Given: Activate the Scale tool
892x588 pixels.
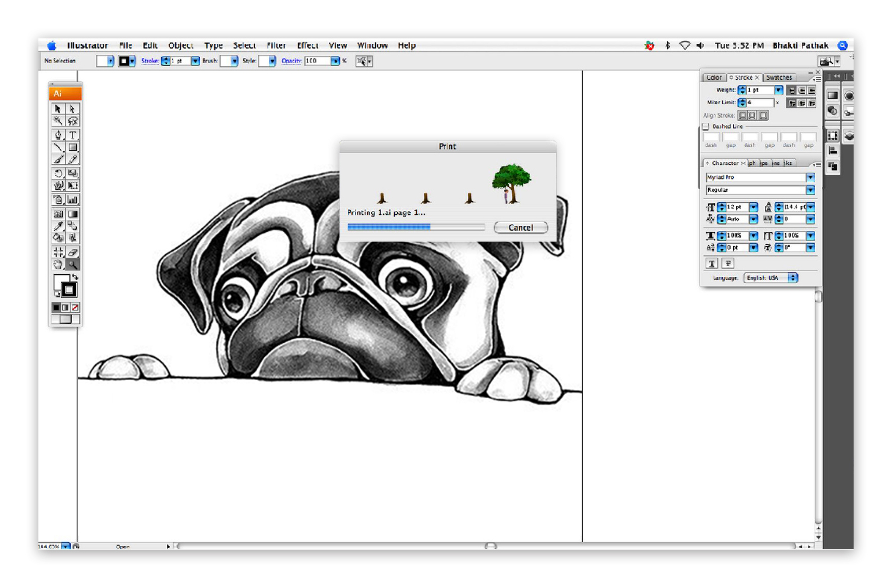Looking at the screenshot, I should tap(73, 173).
